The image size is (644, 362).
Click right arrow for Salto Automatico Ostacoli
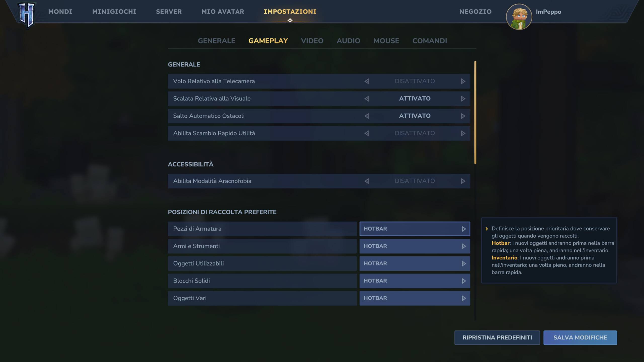click(x=463, y=116)
